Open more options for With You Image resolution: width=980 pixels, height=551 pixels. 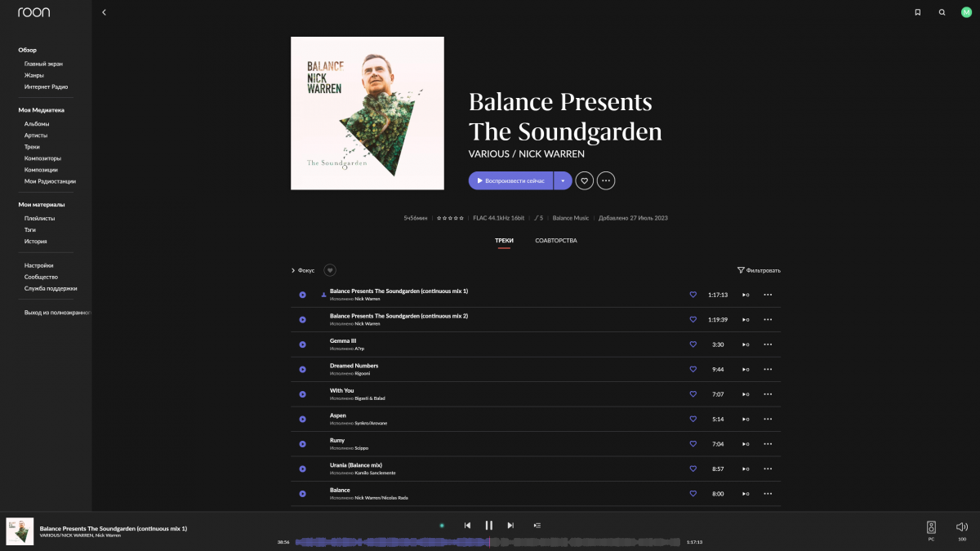point(768,394)
